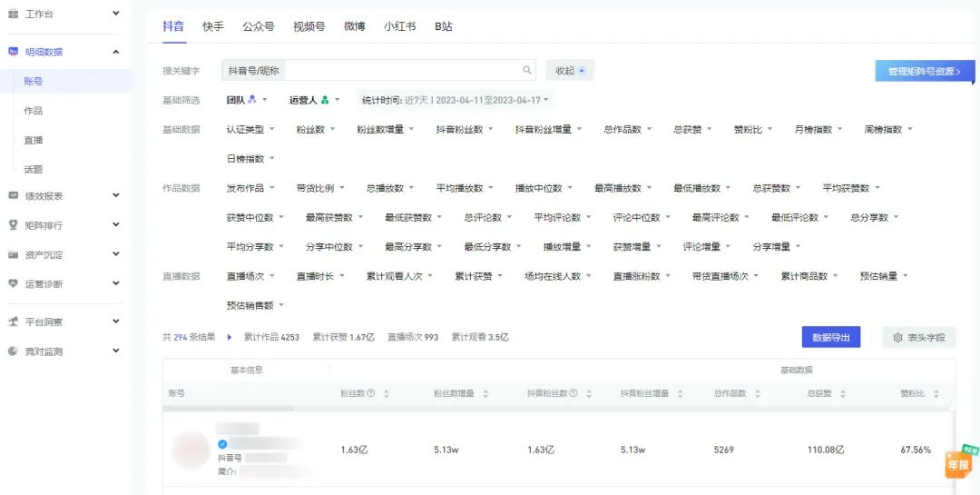This screenshot has height=495, width=980.
Task: Sort by 抖音粉丝增量 column arrows
Action: [680, 394]
